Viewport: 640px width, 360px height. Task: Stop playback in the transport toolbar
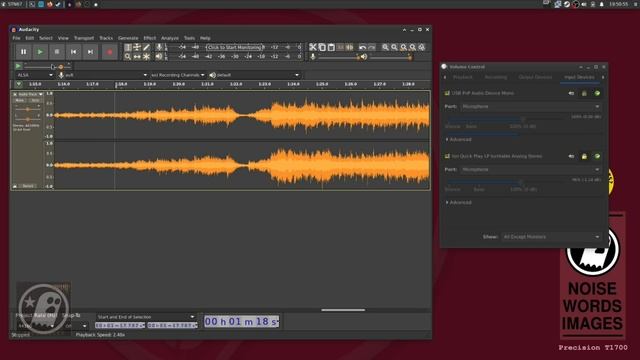pyautogui.click(x=57, y=52)
